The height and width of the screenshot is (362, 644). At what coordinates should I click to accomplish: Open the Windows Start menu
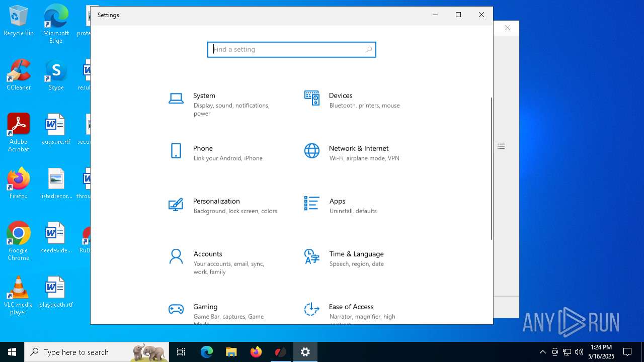pos(12,352)
